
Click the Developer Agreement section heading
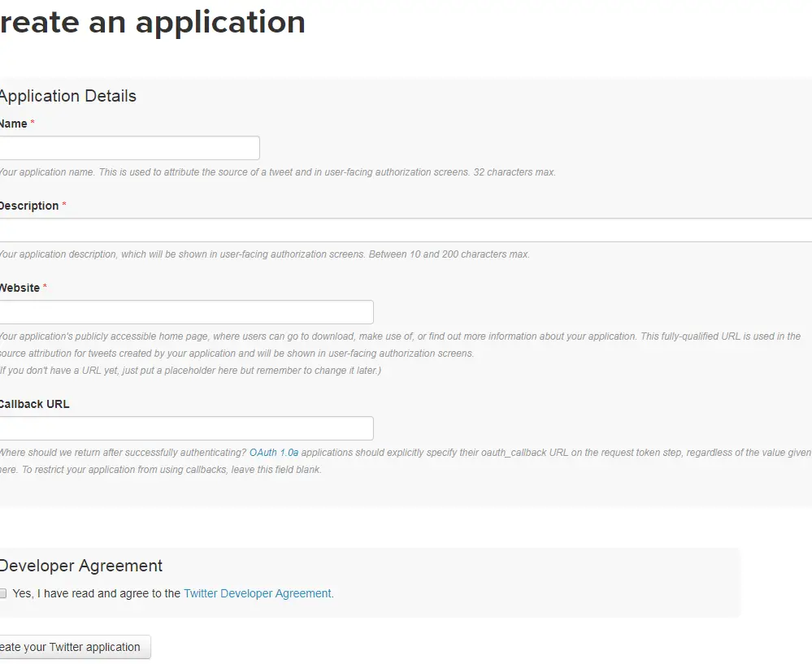pyautogui.click(x=80, y=566)
